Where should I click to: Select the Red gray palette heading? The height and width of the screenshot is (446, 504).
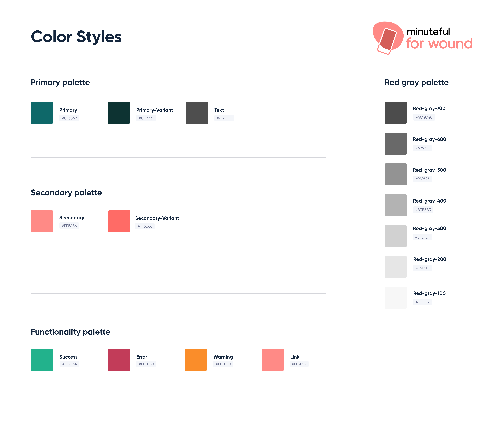[x=416, y=82]
